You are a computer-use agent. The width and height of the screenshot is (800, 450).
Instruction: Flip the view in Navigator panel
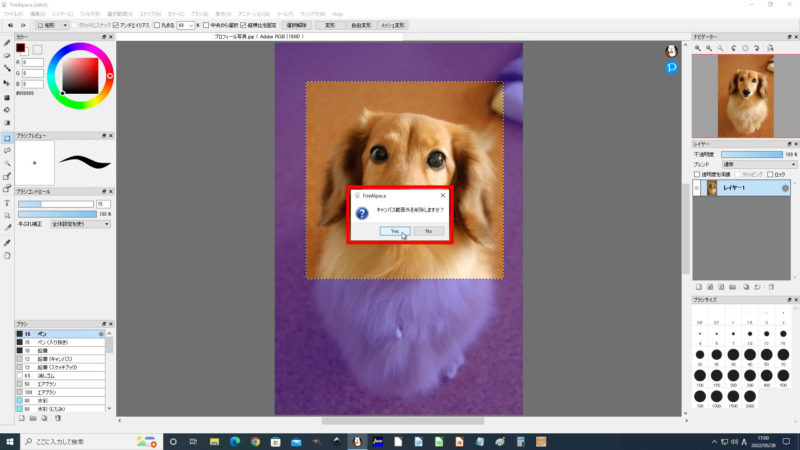click(x=770, y=48)
